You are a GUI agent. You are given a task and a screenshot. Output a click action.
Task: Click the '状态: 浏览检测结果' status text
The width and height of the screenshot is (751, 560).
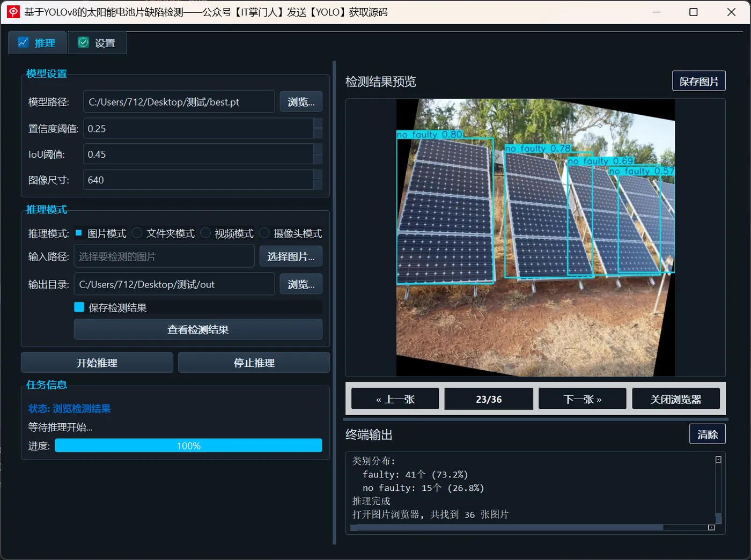69,408
